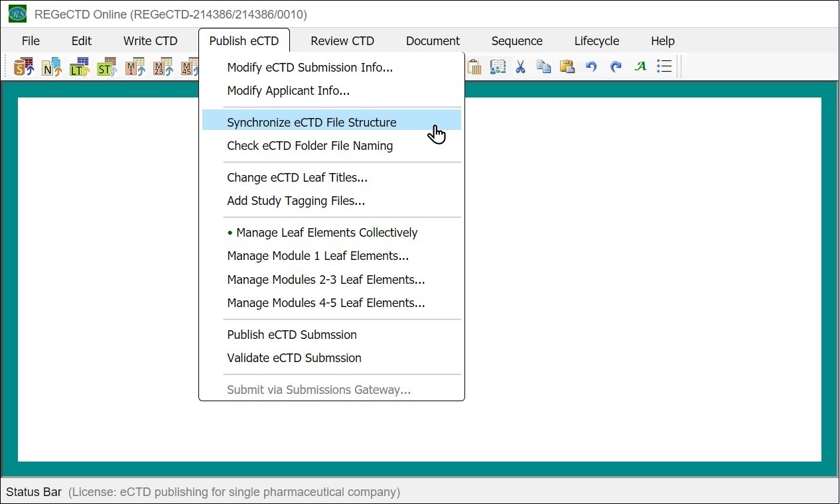Click the LT toolbar icon
Image resolution: width=840 pixels, height=504 pixels.
[79, 67]
